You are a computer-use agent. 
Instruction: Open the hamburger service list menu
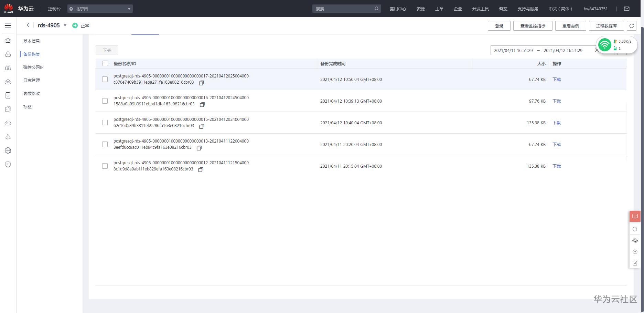coord(8,25)
